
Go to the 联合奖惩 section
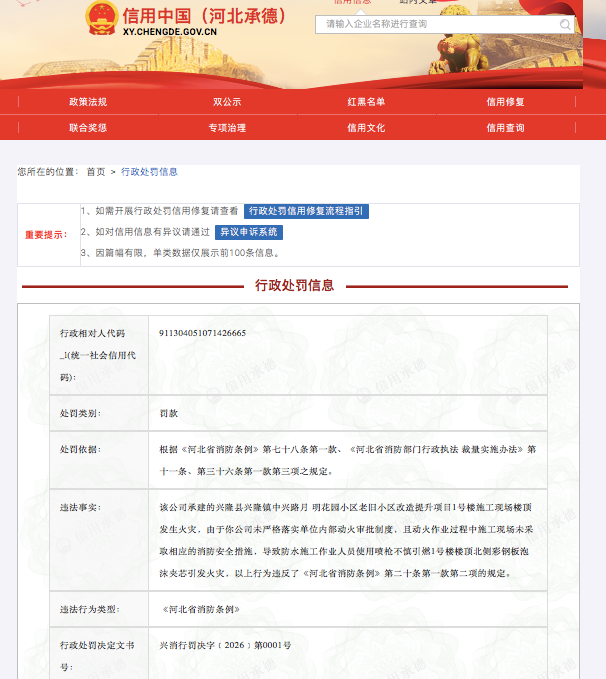pyautogui.click(x=88, y=128)
